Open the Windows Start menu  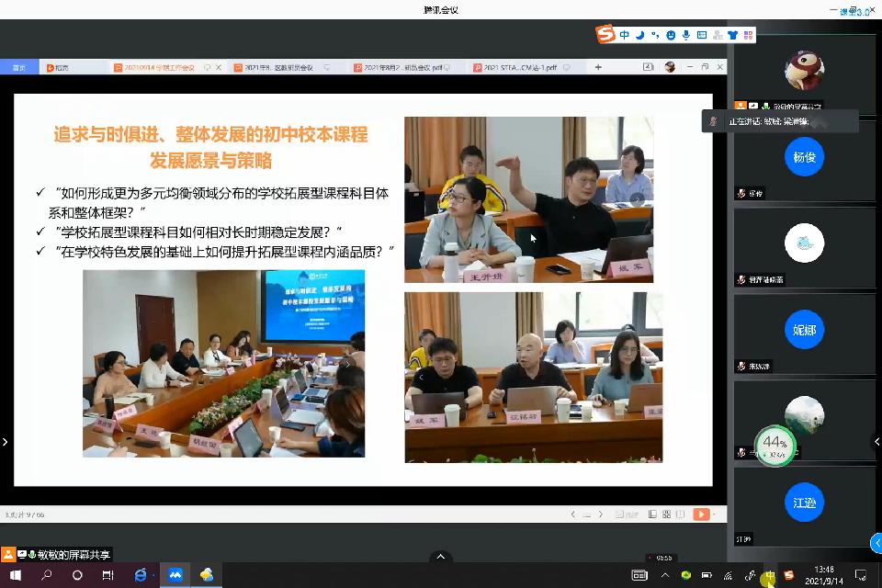click(15, 575)
